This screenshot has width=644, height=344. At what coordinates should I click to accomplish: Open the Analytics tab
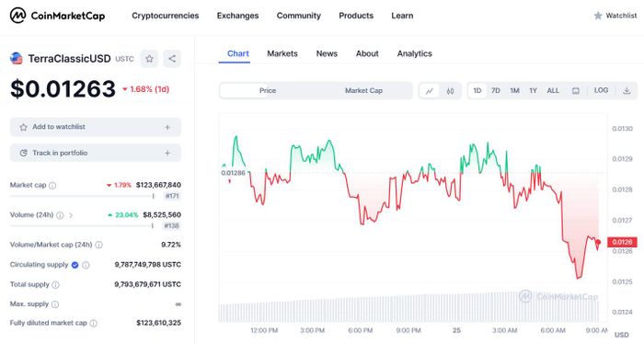[414, 53]
